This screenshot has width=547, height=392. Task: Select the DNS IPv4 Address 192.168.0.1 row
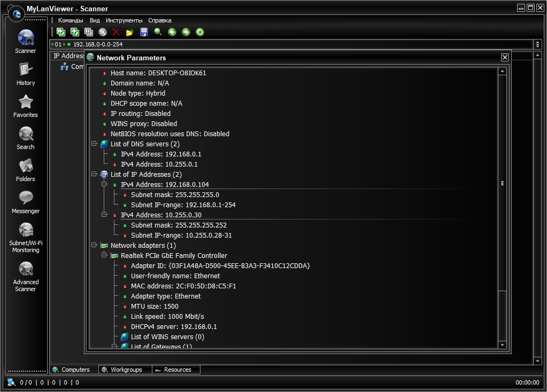[161, 154]
